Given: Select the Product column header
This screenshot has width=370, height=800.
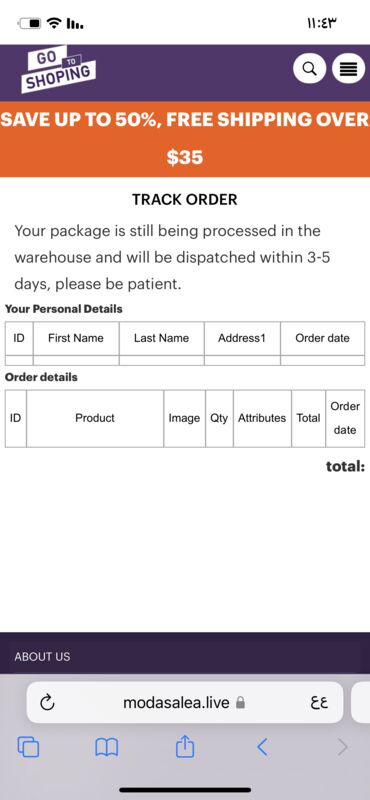Looking at the screenshot, I should [95, 418].
